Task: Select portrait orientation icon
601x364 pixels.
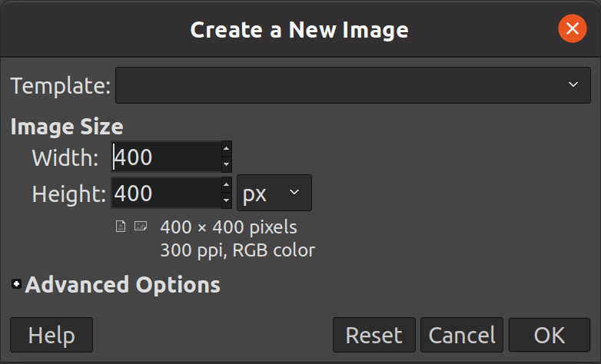Action: (121, 227)
